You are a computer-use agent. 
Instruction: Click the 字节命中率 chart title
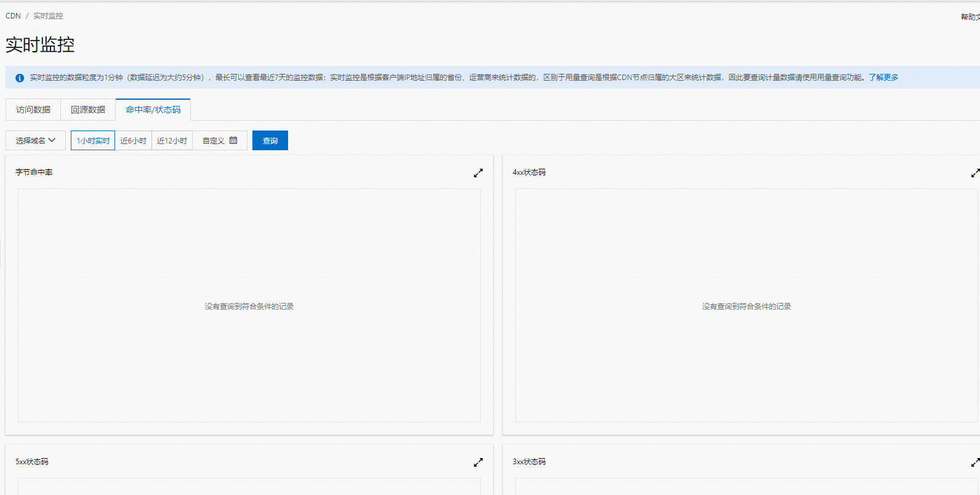pyautogui.click(x=34, y=172)
